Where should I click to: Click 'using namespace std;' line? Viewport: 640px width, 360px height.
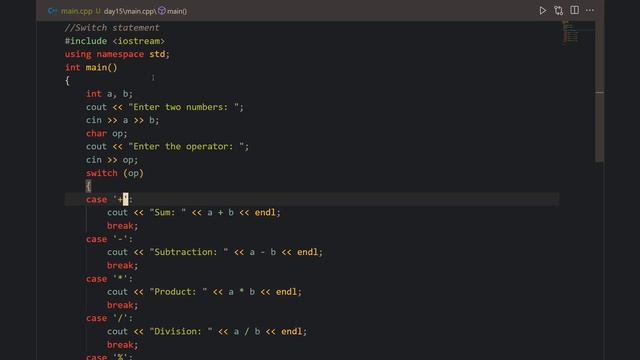117,54
